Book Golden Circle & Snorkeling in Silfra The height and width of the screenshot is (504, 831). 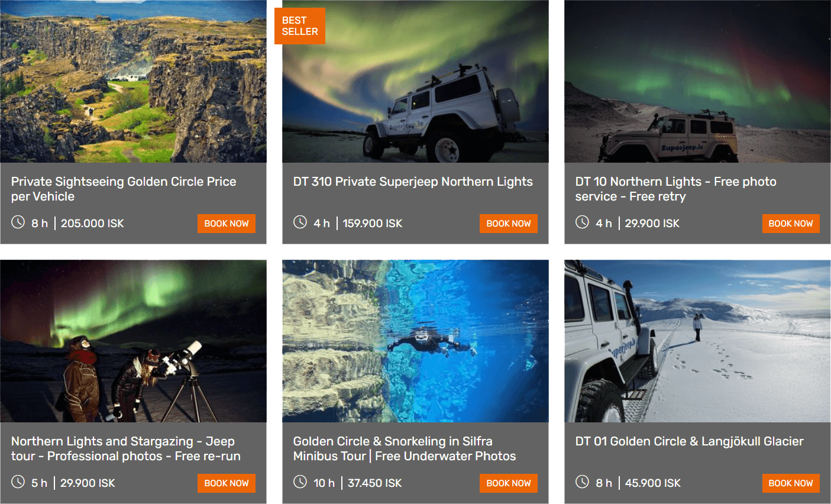click(x=509, y=483)
